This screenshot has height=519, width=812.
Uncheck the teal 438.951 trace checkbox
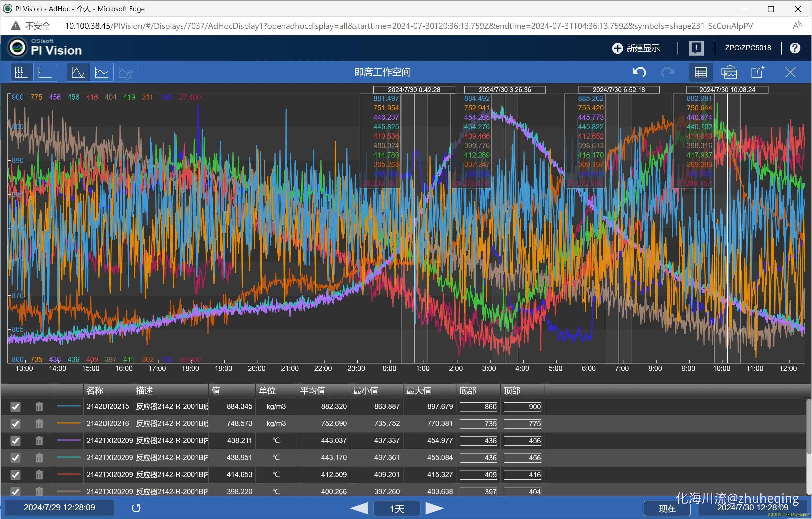(15, 458)
